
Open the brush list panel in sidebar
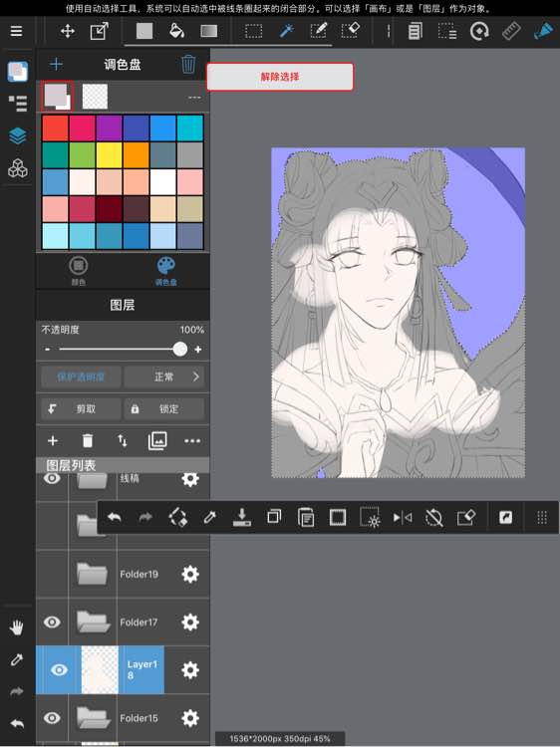[x=18, y=103]
